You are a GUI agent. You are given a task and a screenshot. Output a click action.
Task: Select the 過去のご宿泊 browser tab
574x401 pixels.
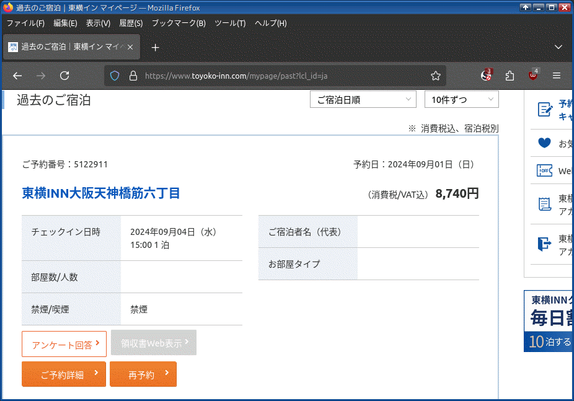coord(71,47)
